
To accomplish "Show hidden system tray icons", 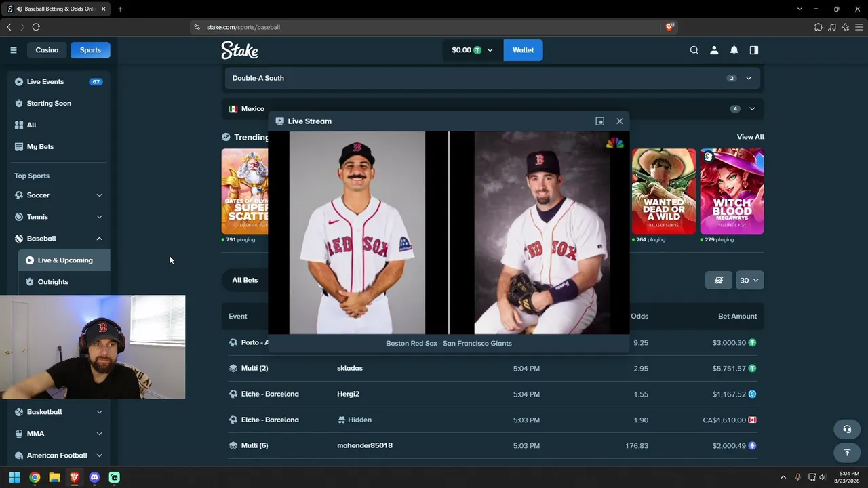I will [x=783, y=477].
